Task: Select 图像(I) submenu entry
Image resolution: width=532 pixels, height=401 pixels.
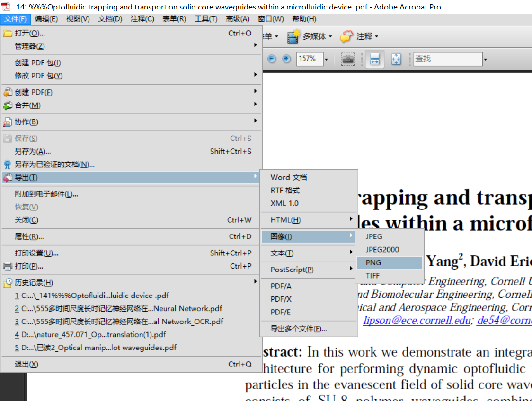Action: pyautogui.click(x=309, y=236)
